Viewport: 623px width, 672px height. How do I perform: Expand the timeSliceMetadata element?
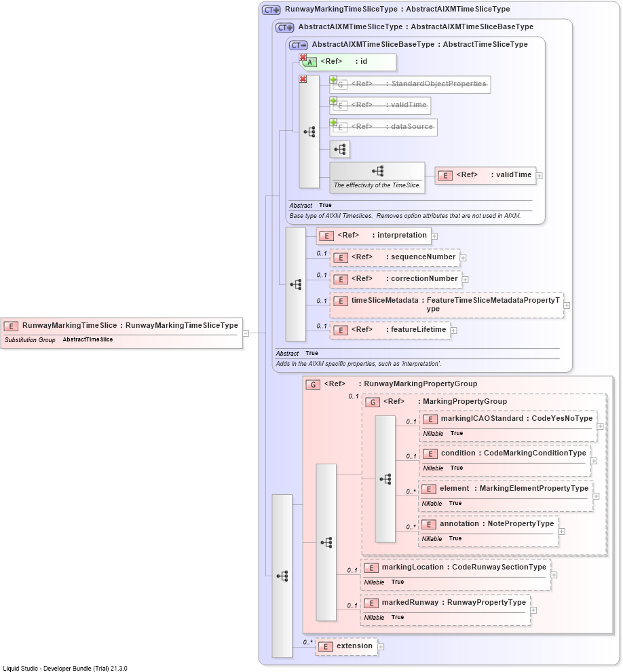click(567, 305)
